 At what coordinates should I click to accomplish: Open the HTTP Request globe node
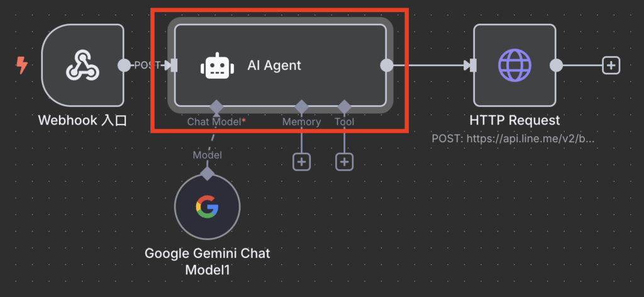pyautogui.click(x=514, y=65)
